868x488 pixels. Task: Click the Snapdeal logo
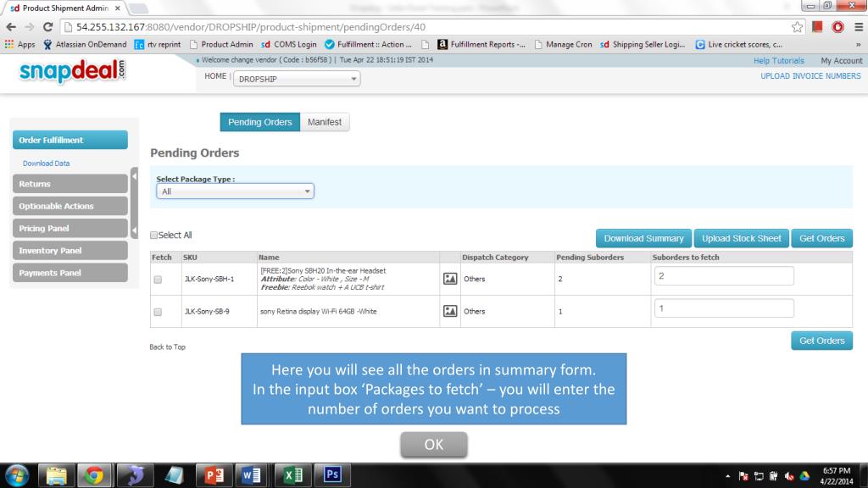pos(73,71)
